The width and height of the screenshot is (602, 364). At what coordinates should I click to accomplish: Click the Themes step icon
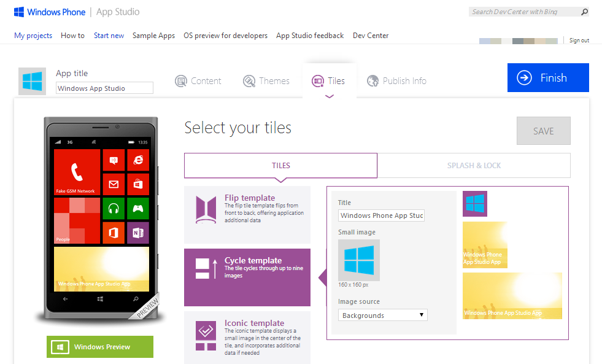point(249,81)
